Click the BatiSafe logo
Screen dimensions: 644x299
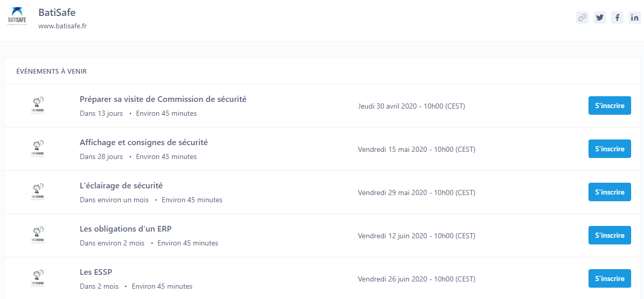(x=17, y=17)
